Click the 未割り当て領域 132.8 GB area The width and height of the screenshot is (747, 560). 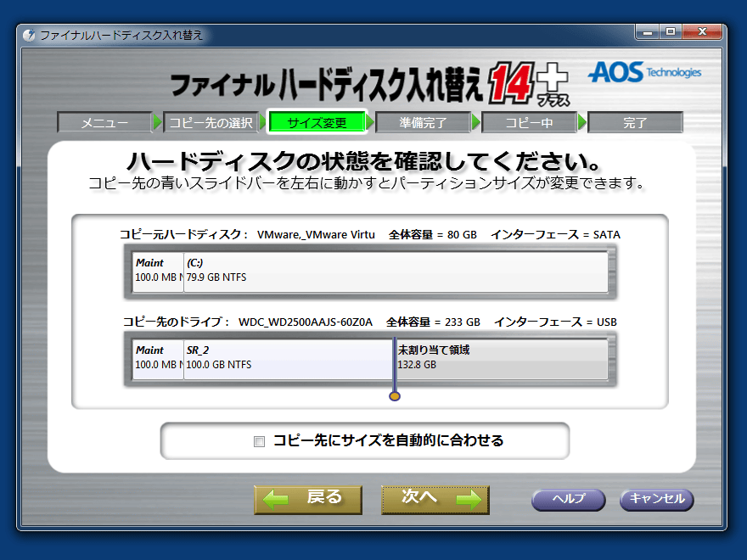click(x=502, y=359)
